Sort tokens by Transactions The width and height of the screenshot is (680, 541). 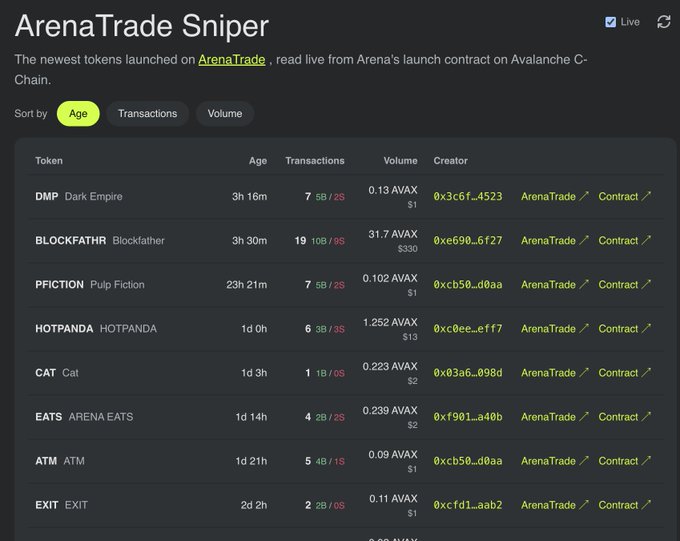pyautogui.click(x=147, y=114)
